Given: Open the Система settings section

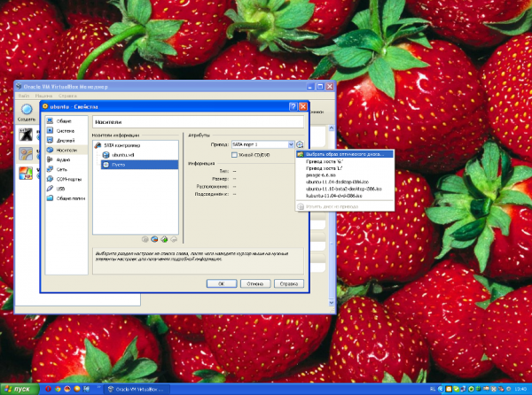Looking at the screenshot, I should [66, 131].
